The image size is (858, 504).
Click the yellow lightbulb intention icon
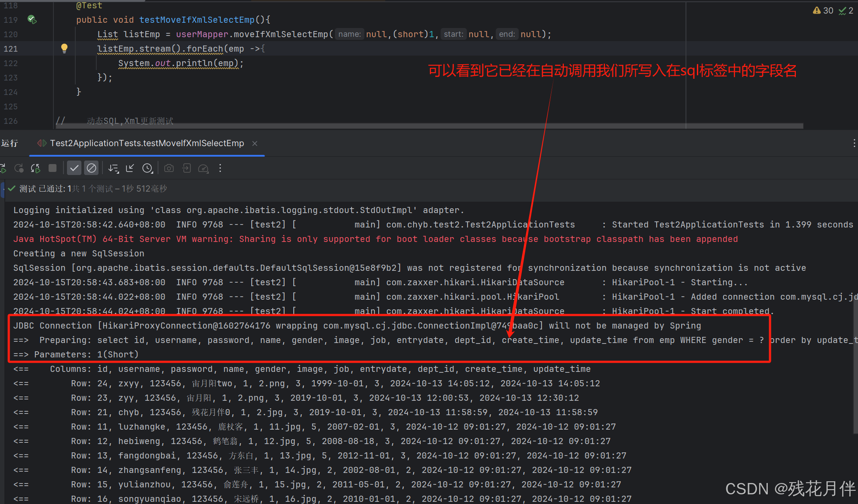pos(64,48)
